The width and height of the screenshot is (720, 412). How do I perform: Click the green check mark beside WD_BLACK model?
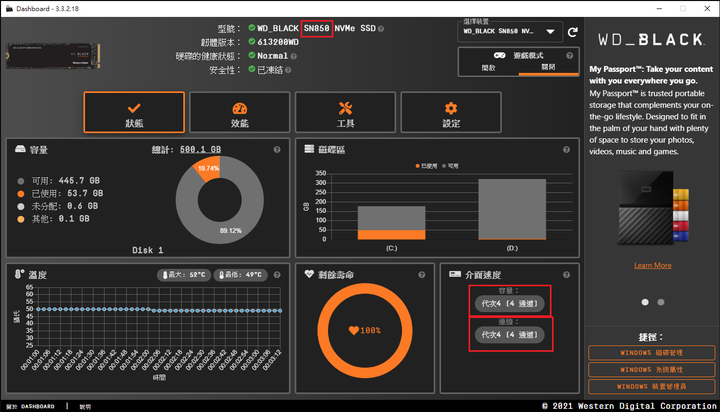tap(252, 28)
